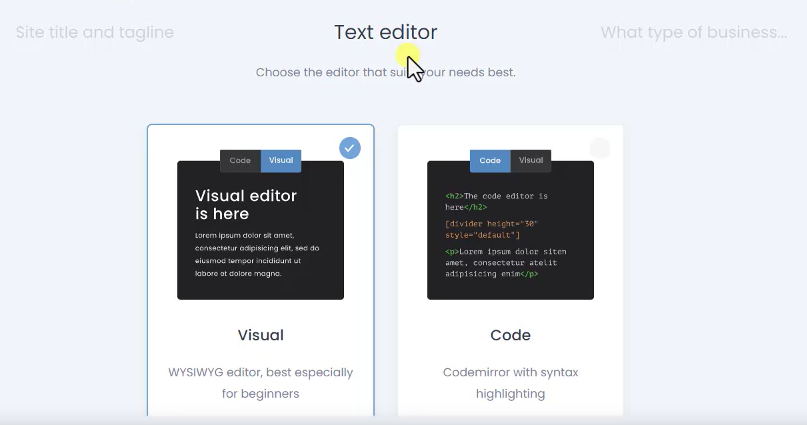Click the Visual tab in Visual card preview
Image resolution: width=807 pixels, height=425 pixels.
pyautogui.click(x=281, y=161)
